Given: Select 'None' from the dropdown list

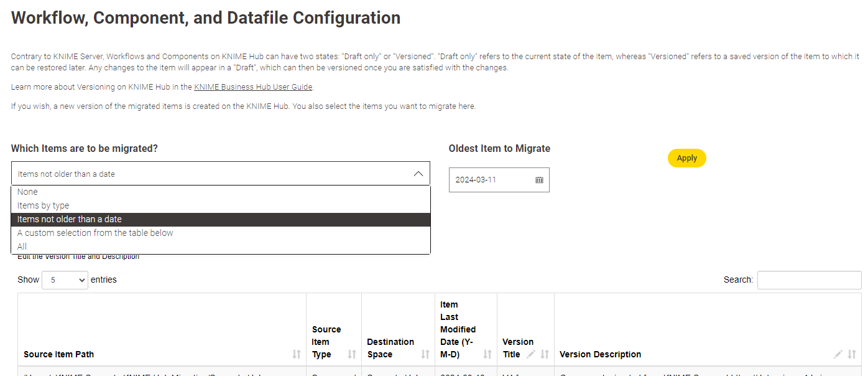Looking at the screenshot, I should point(27,192).
